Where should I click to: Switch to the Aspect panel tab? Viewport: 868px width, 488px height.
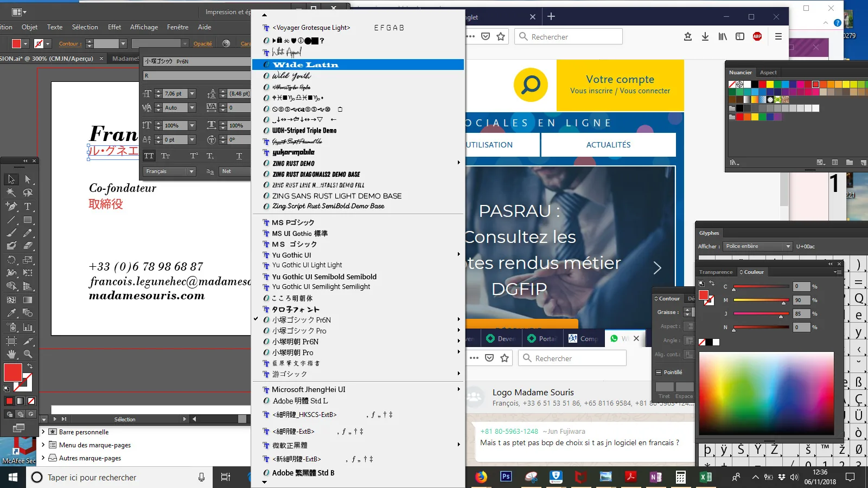[768, 73]
